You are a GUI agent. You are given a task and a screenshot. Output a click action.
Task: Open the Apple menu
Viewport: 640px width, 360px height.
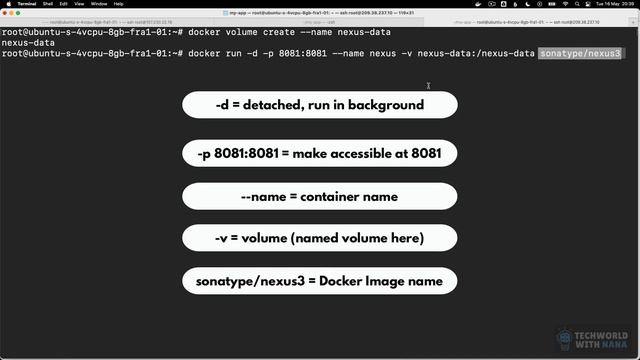(x=9, y=4)
